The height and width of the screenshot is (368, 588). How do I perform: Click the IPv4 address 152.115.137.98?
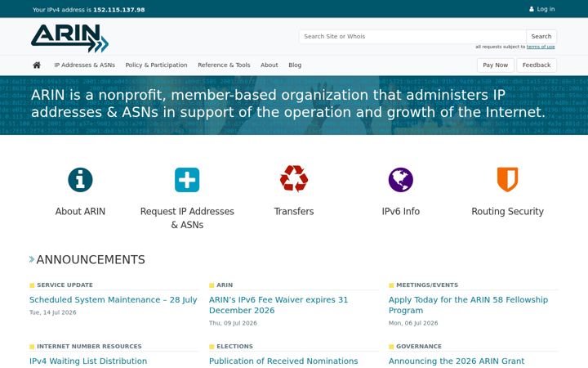point(119,10)
